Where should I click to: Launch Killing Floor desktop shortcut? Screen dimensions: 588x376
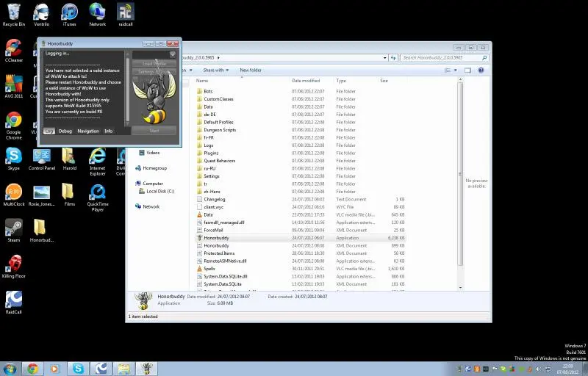14,267
